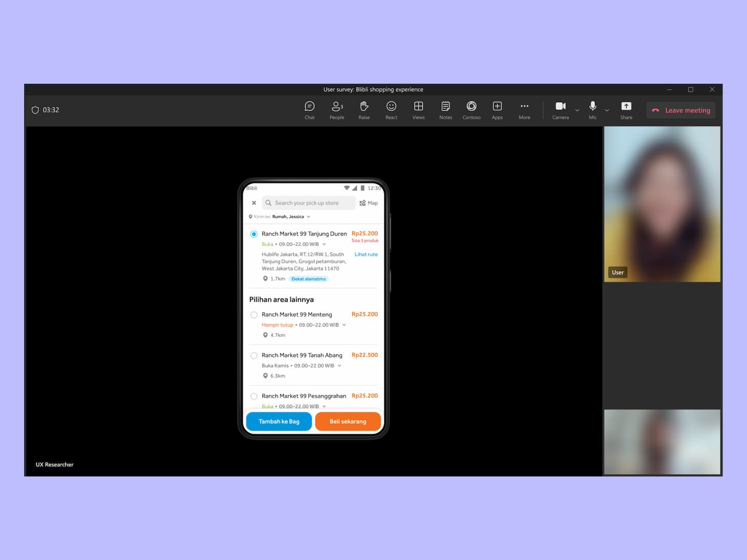Click the 1.7km distance pin icon

[x=265, y=279]
